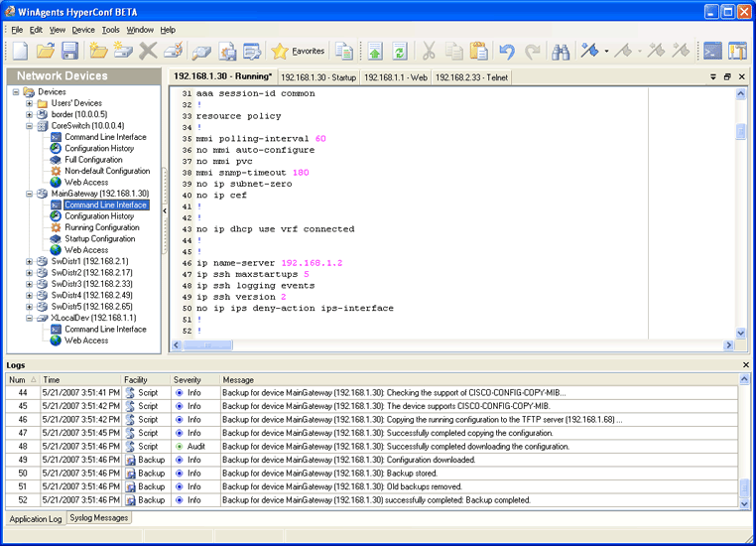Click the Favorites star icon
Viewport: 756px width, 546px height.
point(280,51)
